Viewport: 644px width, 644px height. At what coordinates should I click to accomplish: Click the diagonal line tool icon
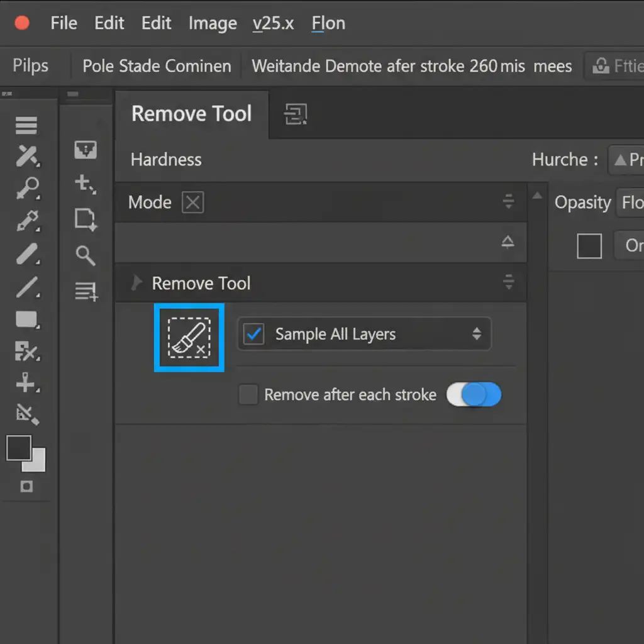27,287
